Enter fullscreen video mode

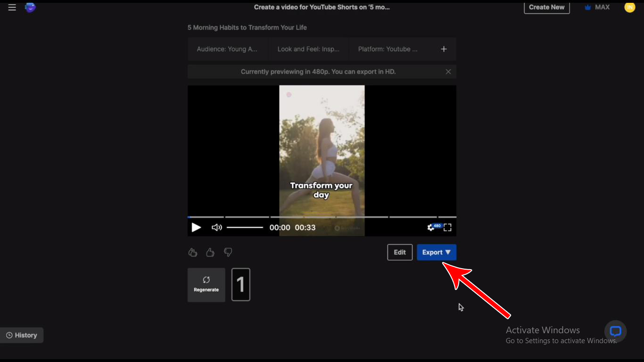click(x=447, y=228)
